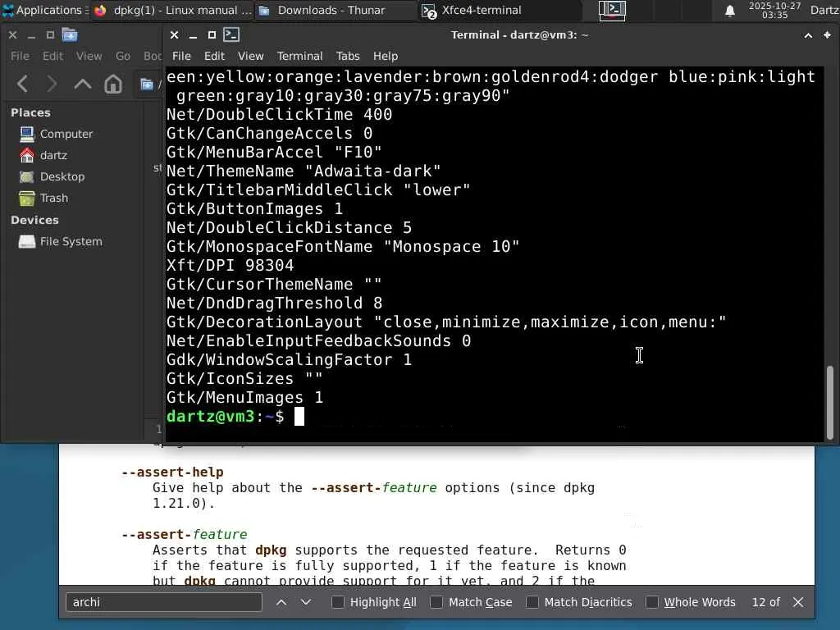
Task: Go back in Thunar
Action: point(22,84)
